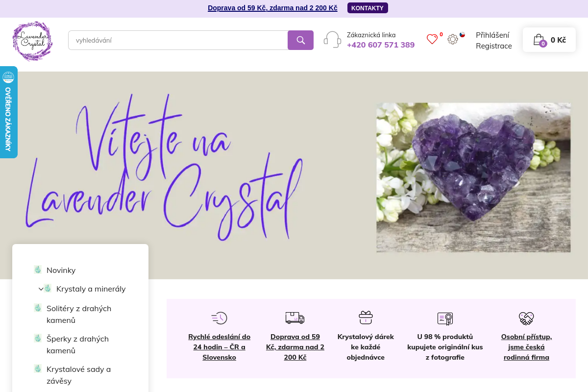Click crystal icon beside Krystaly a minerály

pyautogui.click(x=48, y=288)
